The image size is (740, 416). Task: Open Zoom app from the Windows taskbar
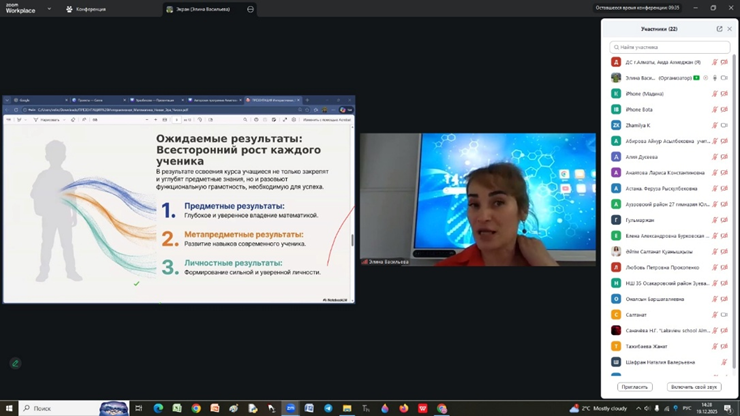(x=290, y=408)
